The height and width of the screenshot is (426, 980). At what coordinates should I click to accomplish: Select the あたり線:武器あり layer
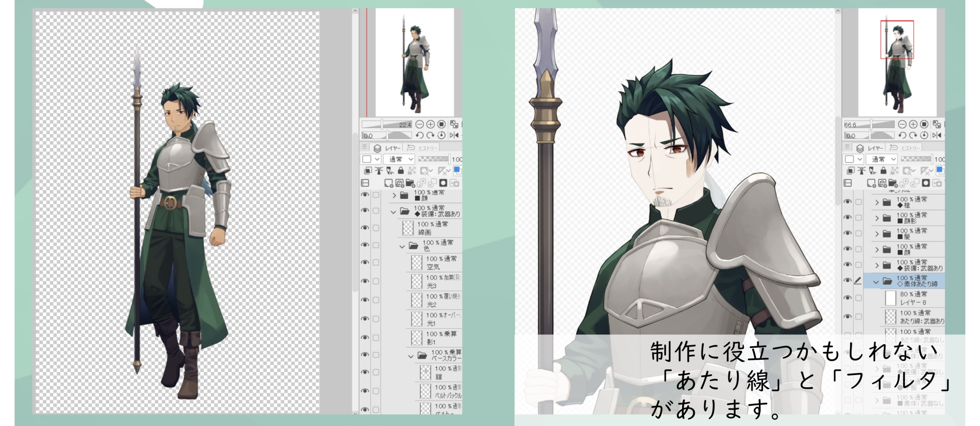tap(916, 317)
